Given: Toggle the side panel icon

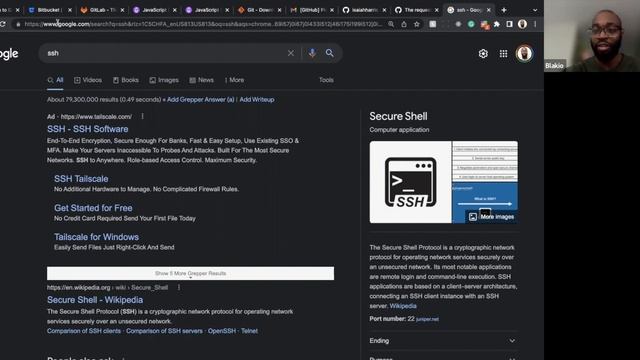Looking at the screenshot, I should [x=509, y=24].
